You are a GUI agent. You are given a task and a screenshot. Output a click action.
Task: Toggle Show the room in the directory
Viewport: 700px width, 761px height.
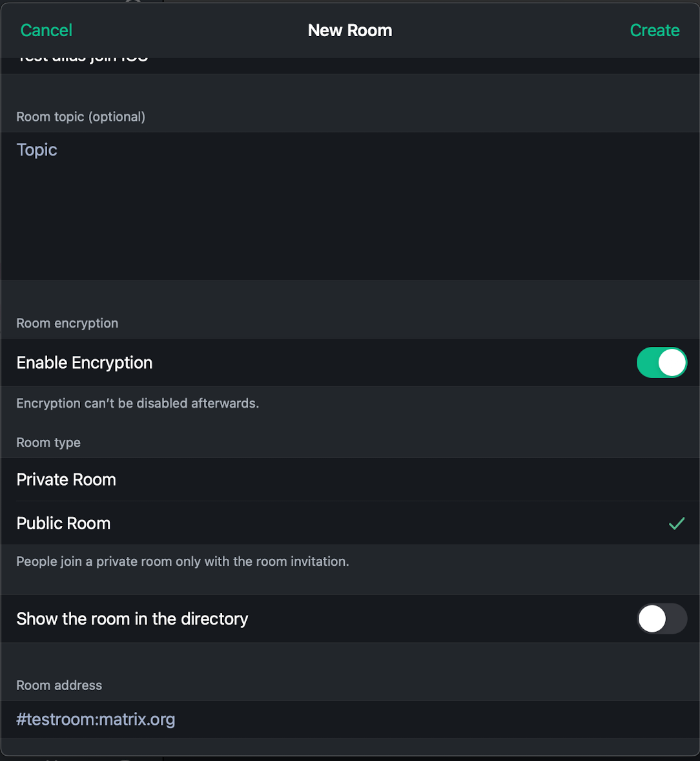click(x=662, y=619)
